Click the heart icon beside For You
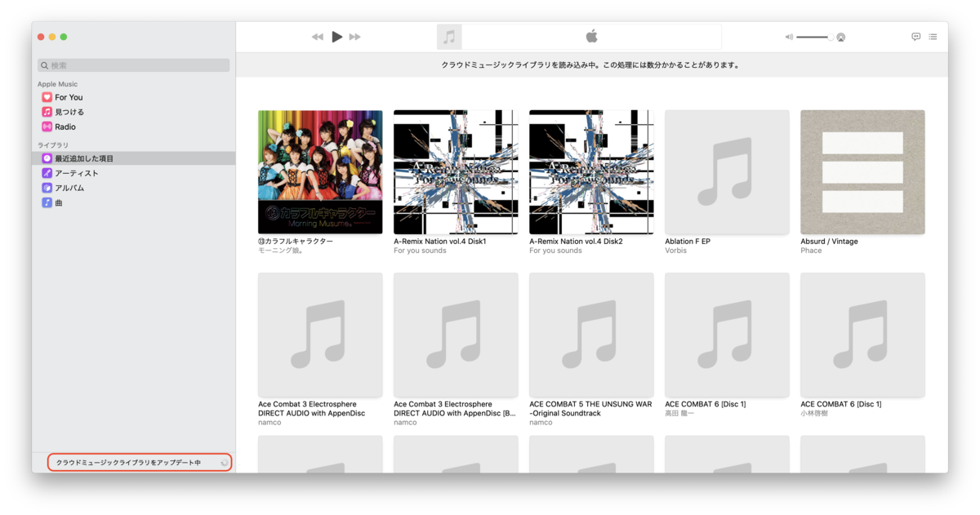 [47, 97]
